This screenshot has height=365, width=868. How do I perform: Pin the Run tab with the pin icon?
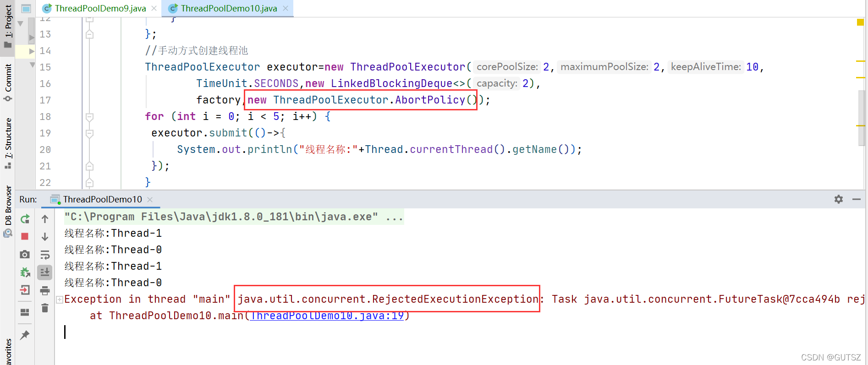tap(25, 335)
